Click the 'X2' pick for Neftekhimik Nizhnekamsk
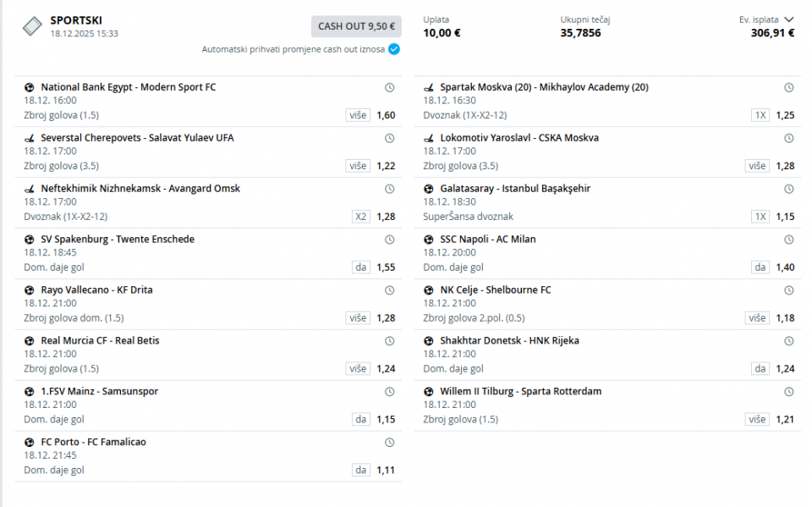The height and width of the screenshot is (507, 812). [x=361, y=217]
